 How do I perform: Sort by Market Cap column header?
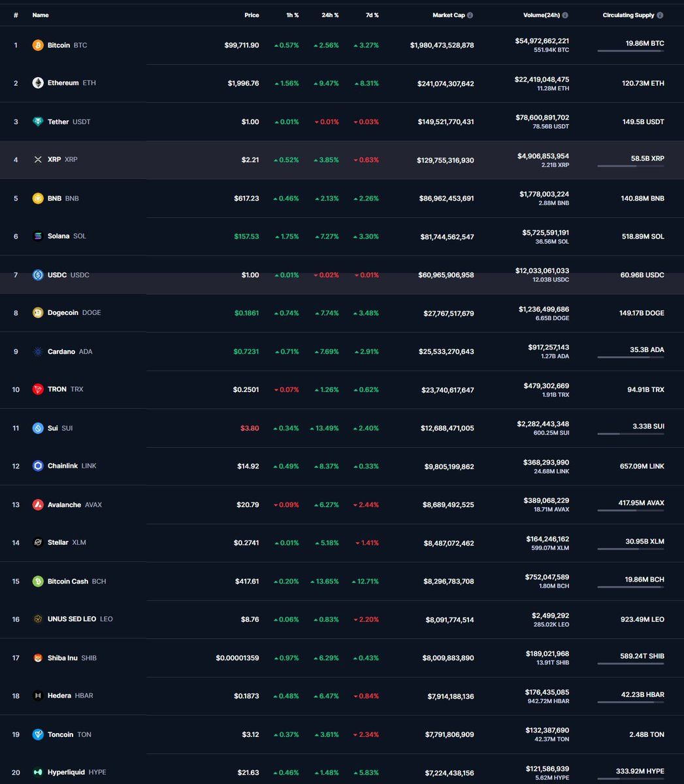point(449,15)
